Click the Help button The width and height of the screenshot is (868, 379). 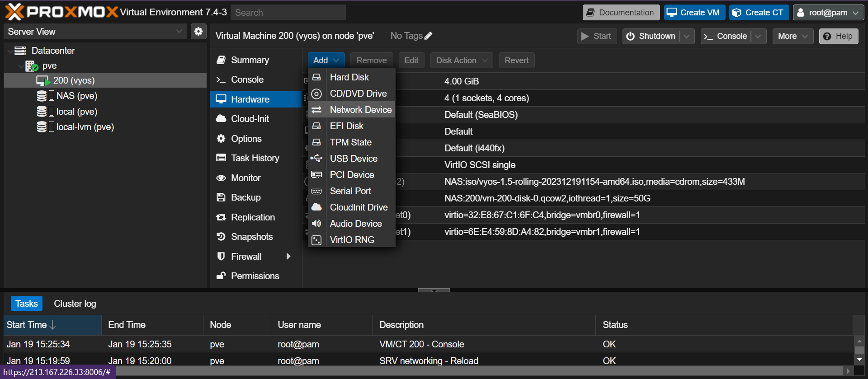coord(839,36)
